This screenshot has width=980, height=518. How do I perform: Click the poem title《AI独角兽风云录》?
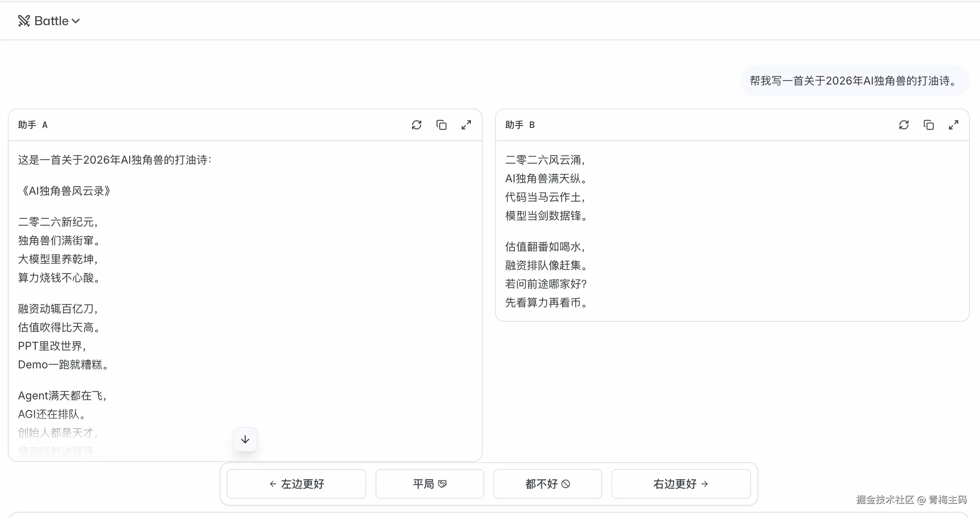point(65,191)
